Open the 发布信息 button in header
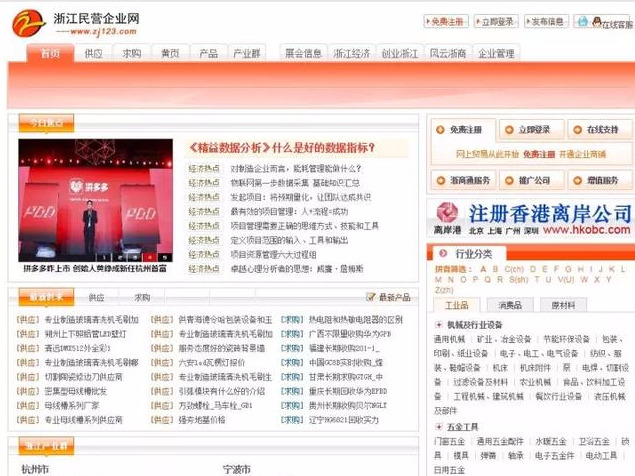 (547, 21)
